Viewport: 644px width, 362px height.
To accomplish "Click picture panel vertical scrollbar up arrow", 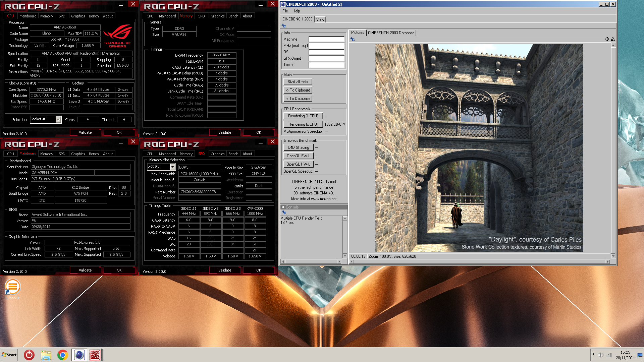I will [x=613, y=45].
